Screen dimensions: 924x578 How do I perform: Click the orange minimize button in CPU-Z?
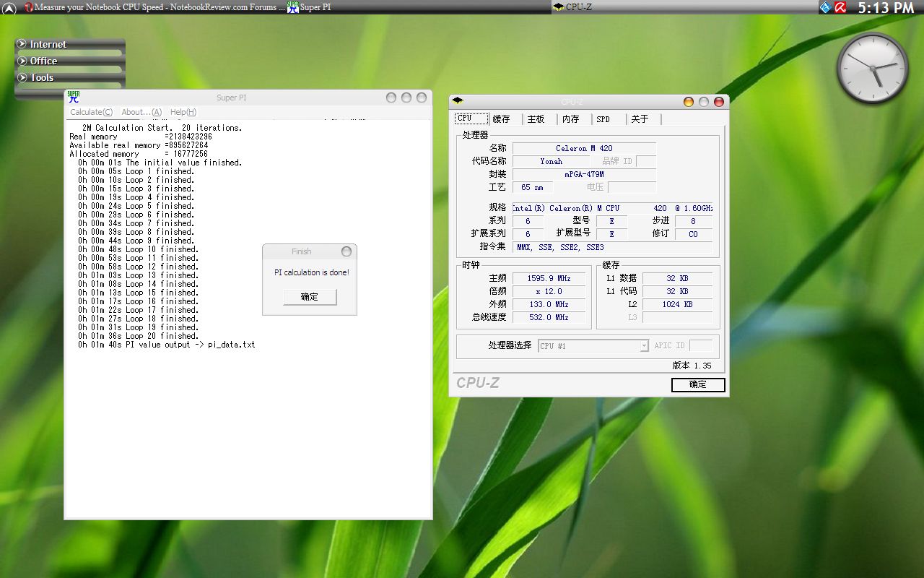[689, 102]
